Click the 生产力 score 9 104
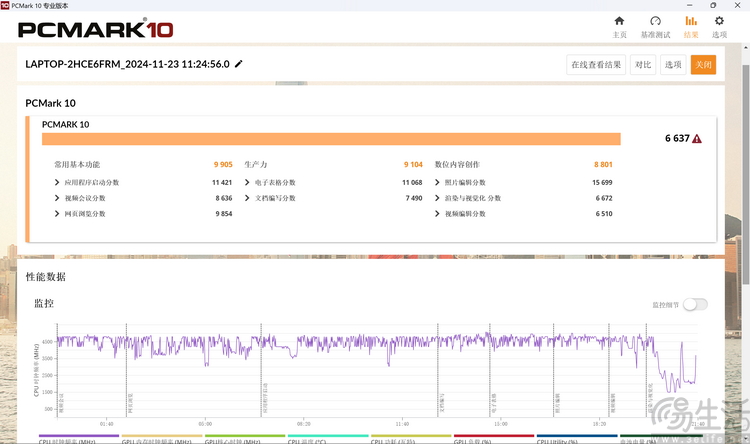 coord(413,165)
